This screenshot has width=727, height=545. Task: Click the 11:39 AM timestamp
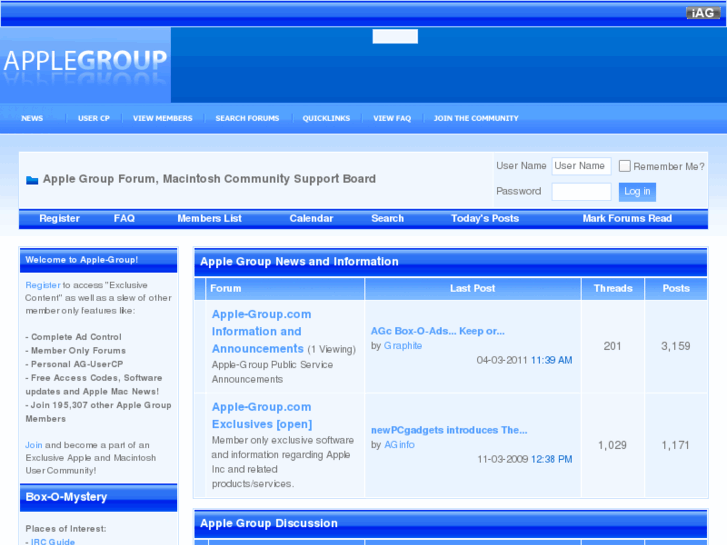551,360
